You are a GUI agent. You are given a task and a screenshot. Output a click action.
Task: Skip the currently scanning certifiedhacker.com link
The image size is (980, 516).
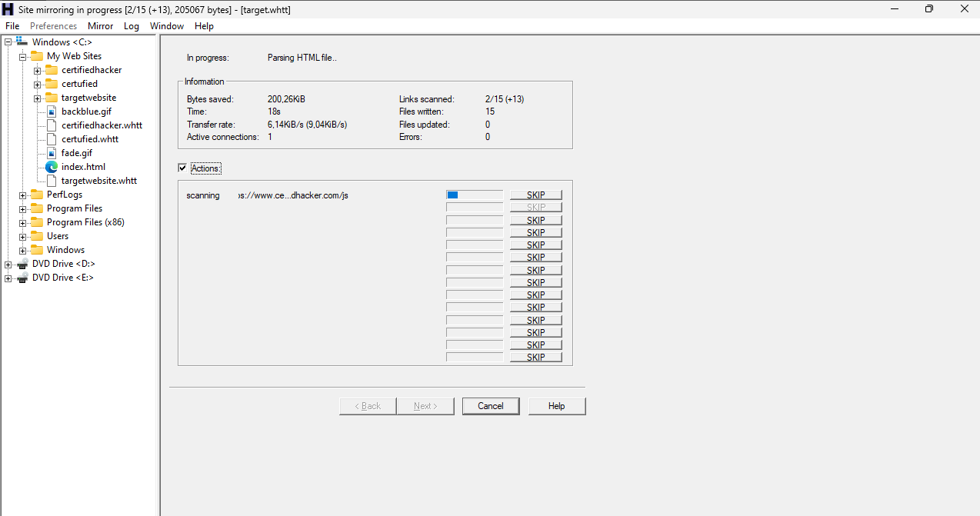(535, 195)
